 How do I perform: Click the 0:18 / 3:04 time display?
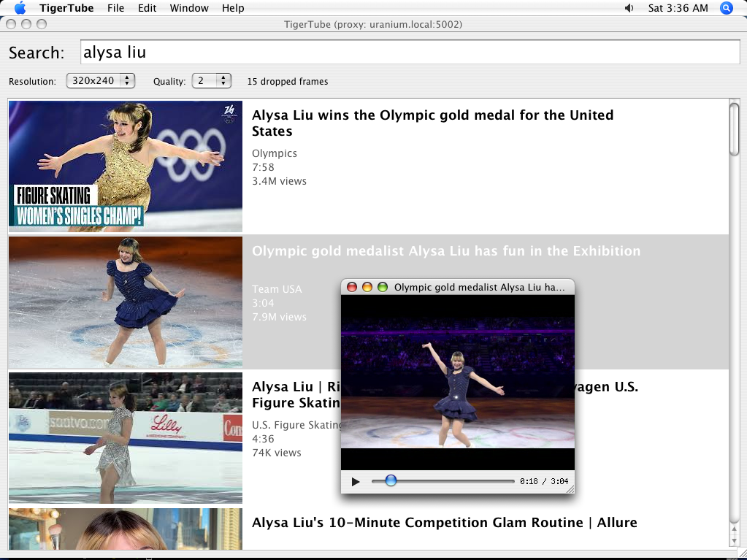(544, 481)
